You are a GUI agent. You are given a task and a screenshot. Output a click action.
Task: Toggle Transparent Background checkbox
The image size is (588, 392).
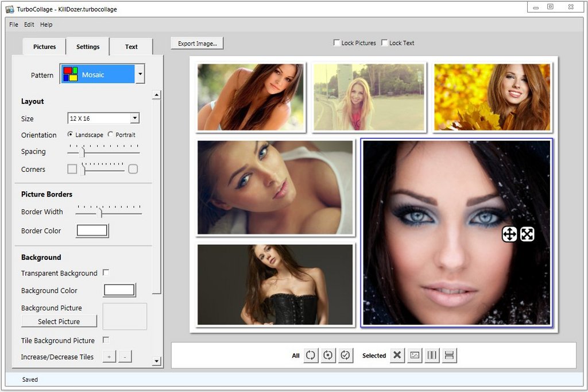point(106,272)
